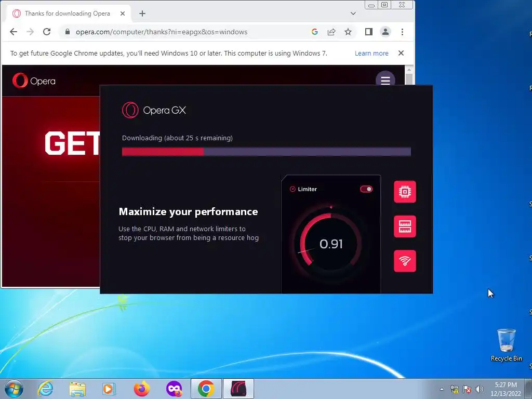Dismiss the Chrome update infobar
The height and width of the screenshot is (399, 532).
point(401,53)
